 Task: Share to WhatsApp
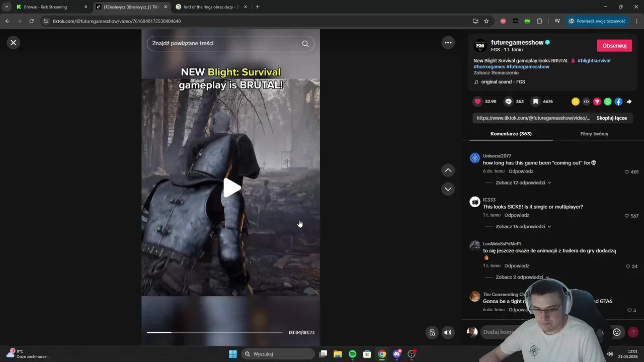(608, 102)
